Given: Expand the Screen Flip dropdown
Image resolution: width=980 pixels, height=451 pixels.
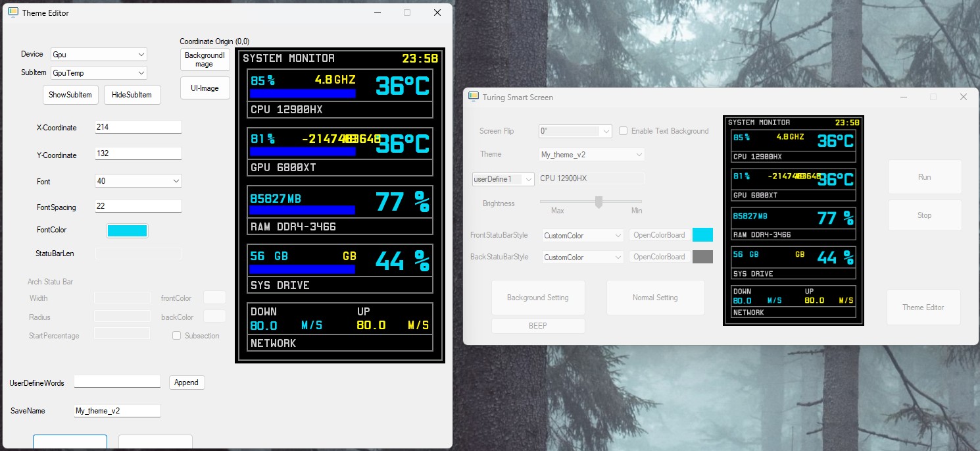Looking at the screenshot, I should [576, 131].
